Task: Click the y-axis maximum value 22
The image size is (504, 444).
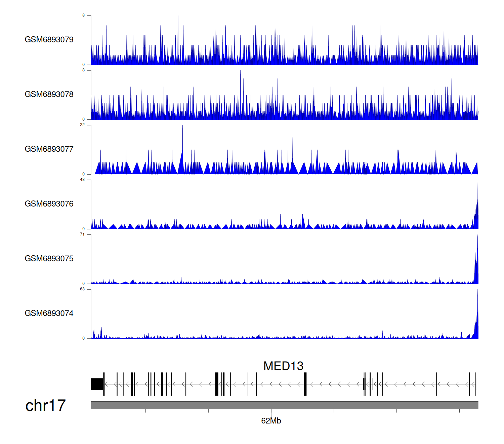Action: (82, 125)
